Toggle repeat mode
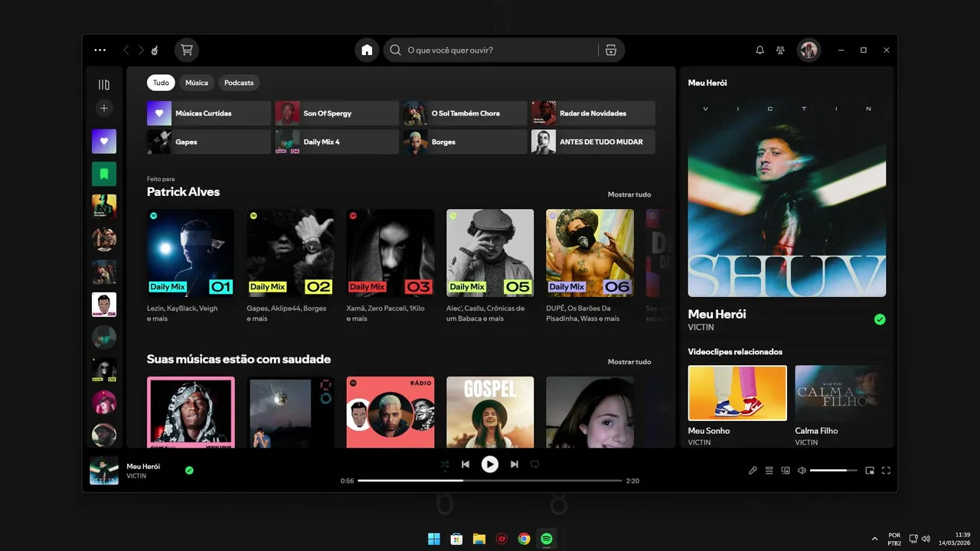980x551 pixels. [x=535, y=464]
